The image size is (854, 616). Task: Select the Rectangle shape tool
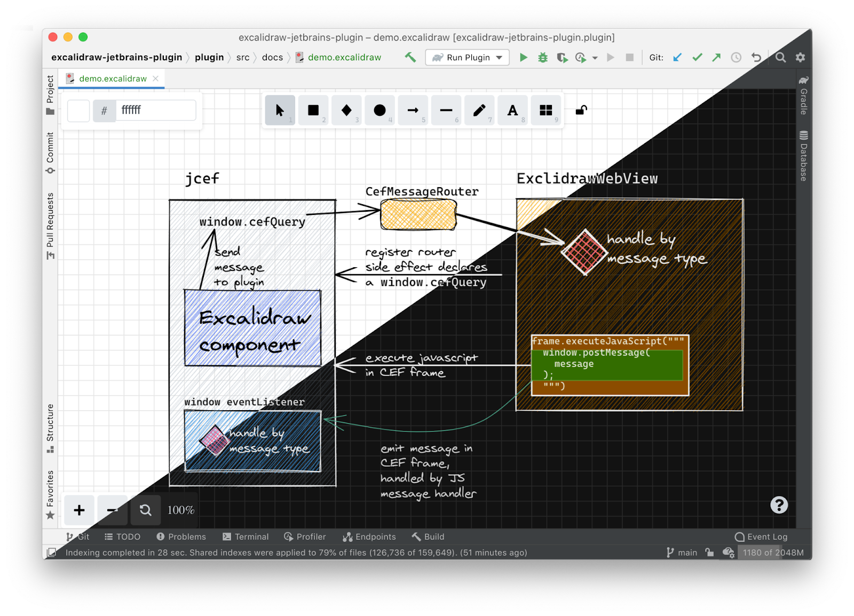click(x=313, y=110)
